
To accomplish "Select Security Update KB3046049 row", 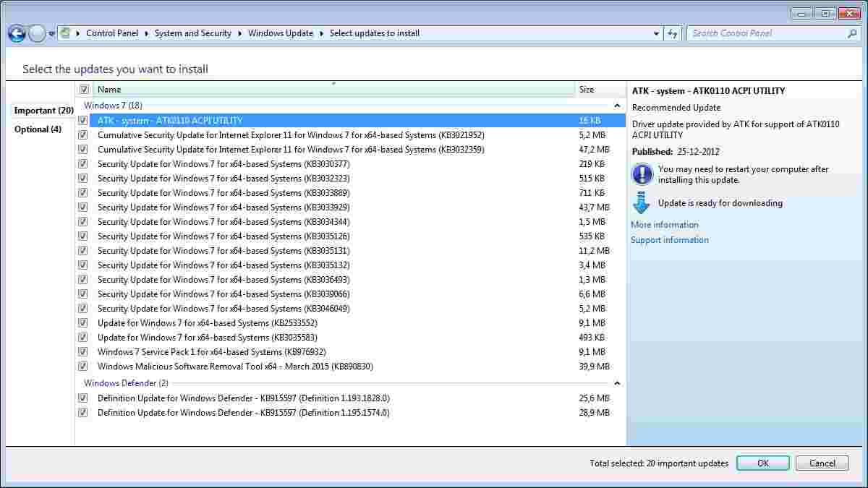I will pyautogui.click(x=351, y=309).
